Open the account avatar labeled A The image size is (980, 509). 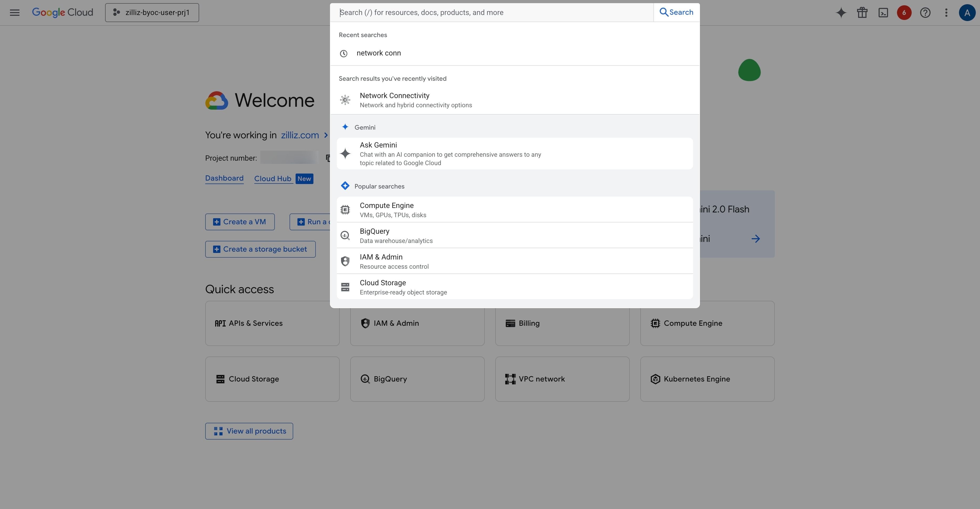[967, 13]
